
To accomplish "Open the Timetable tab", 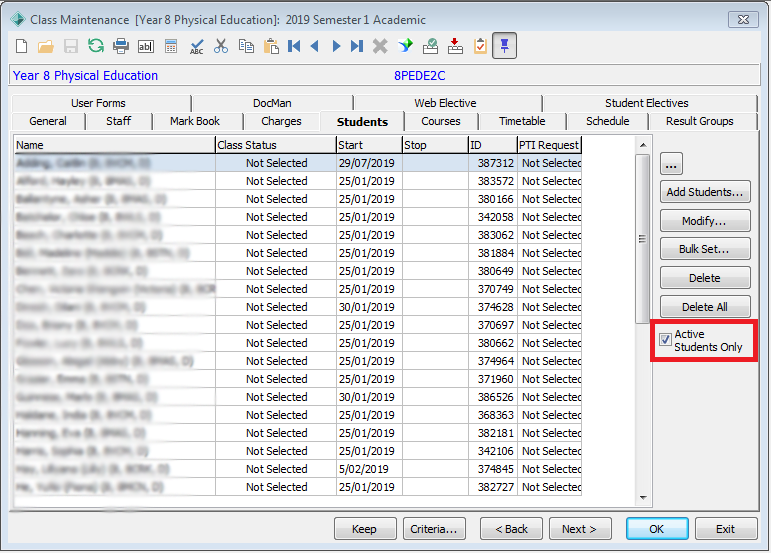I will [522, 121].
